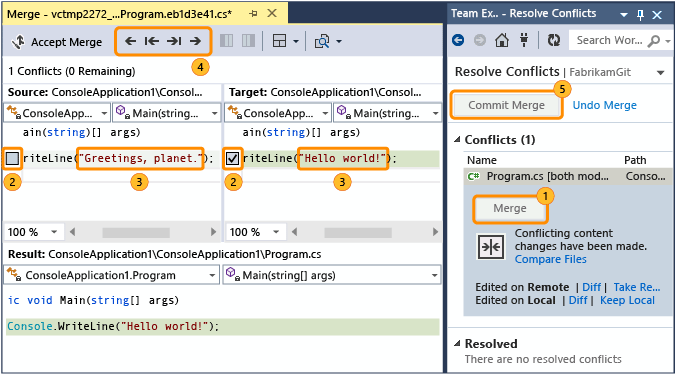Check the source Greetings, planet checkbox
Image resolution: width=675 pixels, height=374 pixels.
click(12, 159)
